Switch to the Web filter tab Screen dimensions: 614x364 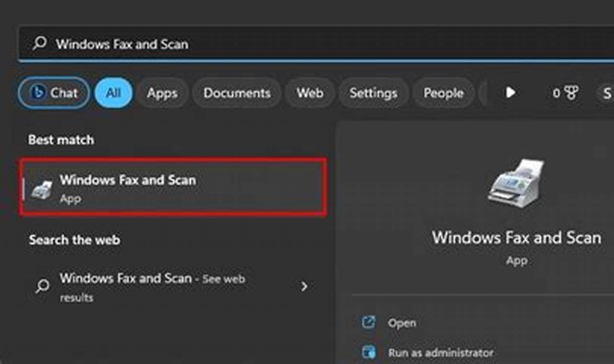click(310, 93)
